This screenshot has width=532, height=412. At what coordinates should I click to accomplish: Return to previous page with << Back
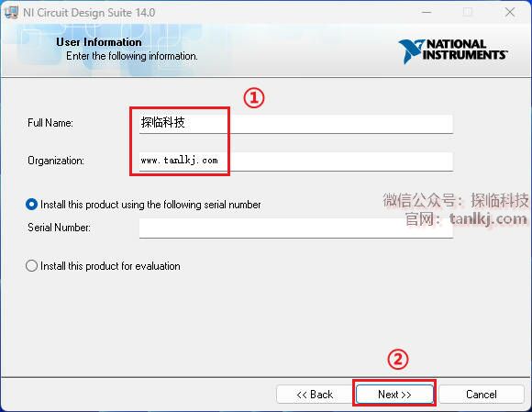[x=315, y=394]
